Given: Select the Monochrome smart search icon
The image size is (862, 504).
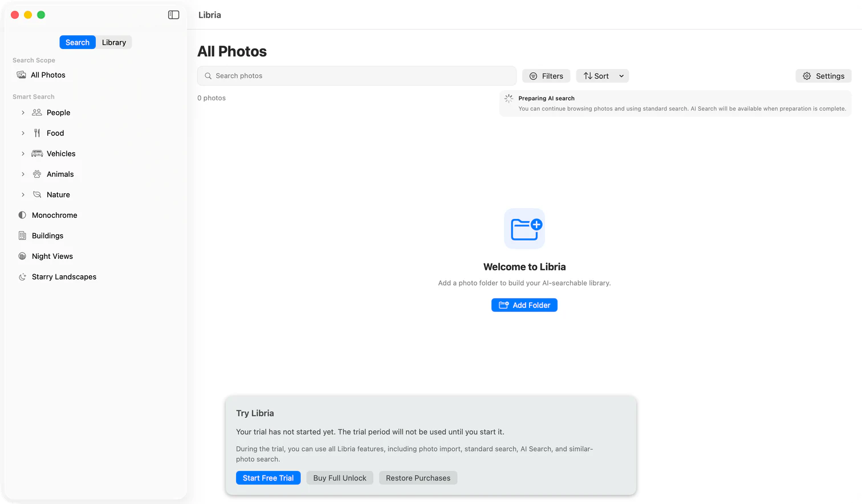Looking at the screenshot, I should pos(22,215).
